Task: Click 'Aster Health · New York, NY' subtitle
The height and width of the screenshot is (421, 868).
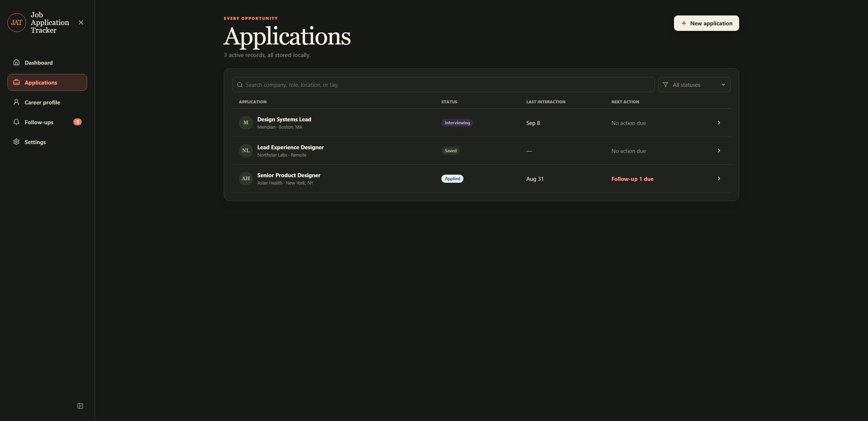Action: 285,183
